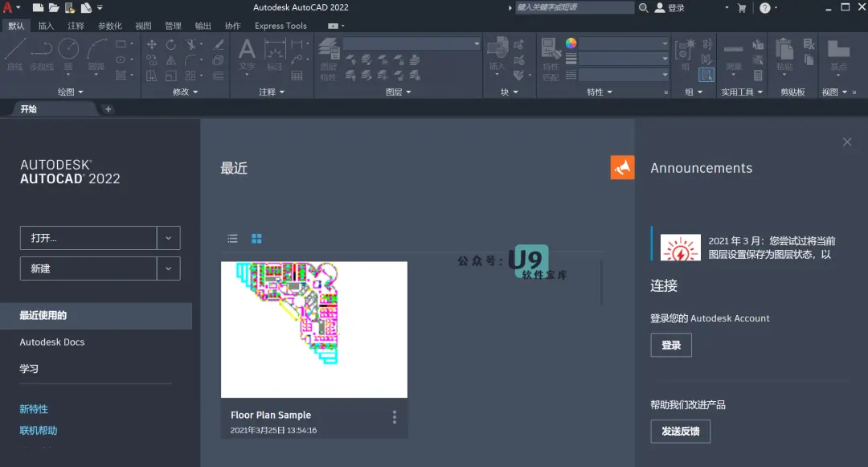Expand the Utilities (实用工具) panel
The height and width of the screenshot is (467, 868).
tap(741, 92)
